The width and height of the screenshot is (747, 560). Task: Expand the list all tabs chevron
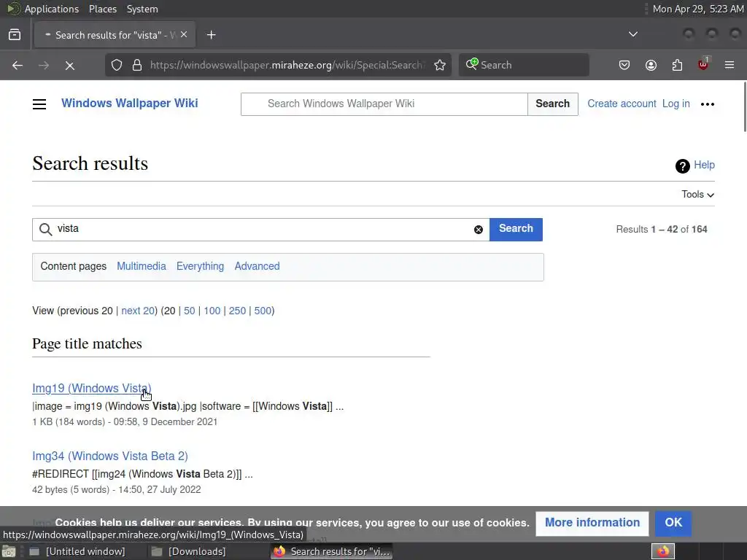(x=632, y=34)
